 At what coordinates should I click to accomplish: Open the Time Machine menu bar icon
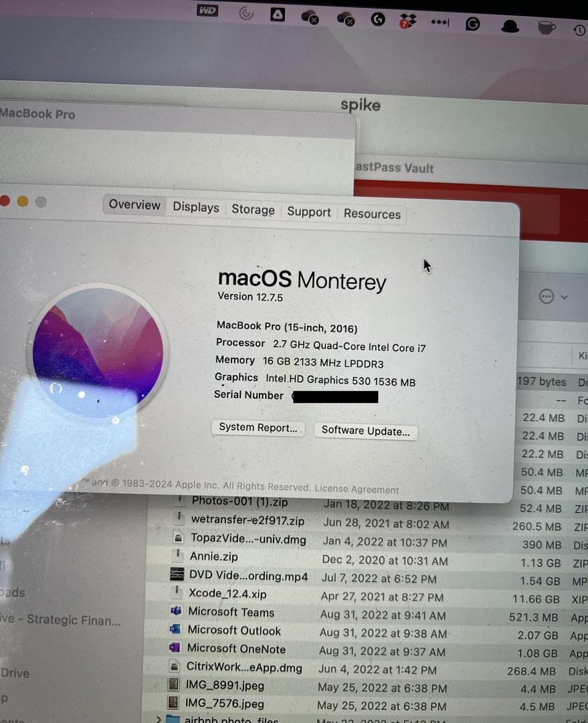579,30
